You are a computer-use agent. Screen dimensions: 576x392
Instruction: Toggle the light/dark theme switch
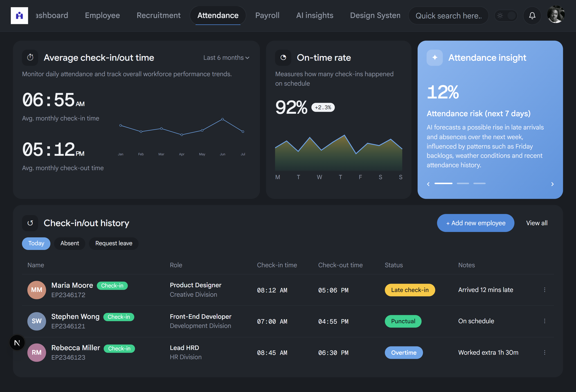click(506, 16)
